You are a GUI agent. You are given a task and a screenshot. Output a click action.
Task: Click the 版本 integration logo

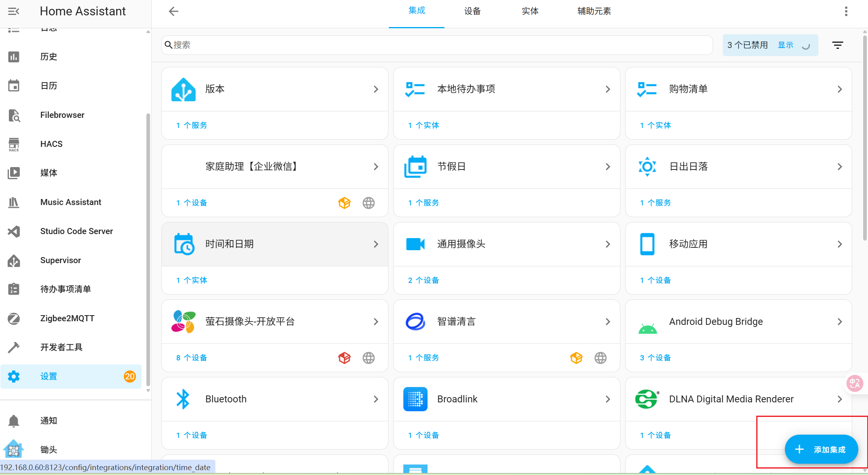point(184,89)
